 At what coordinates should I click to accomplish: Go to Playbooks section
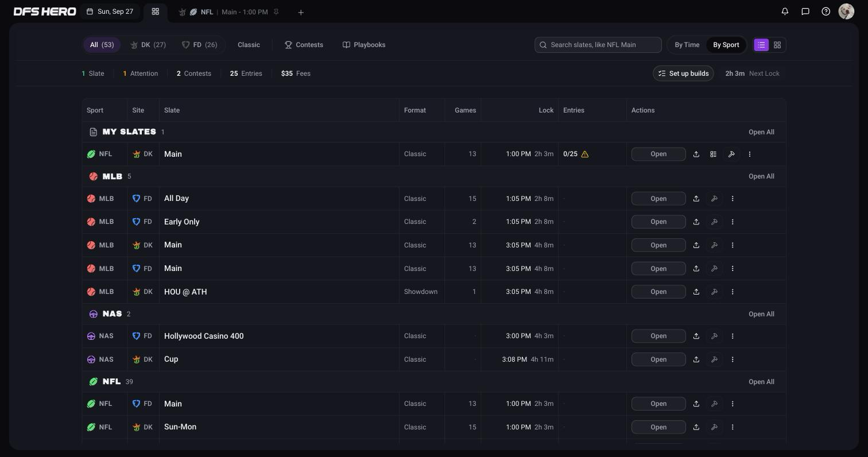pos(364,45)
